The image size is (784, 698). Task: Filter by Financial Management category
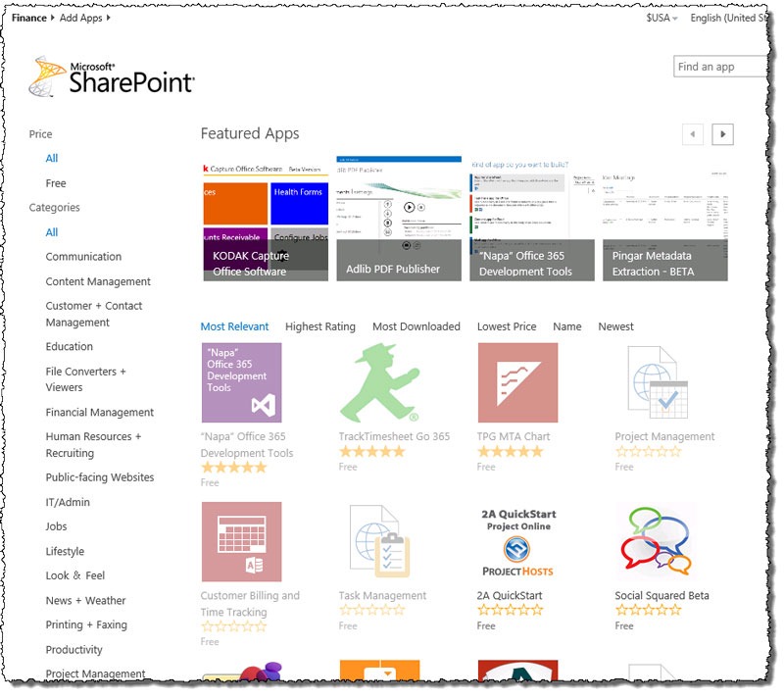(x=100, y=412)
